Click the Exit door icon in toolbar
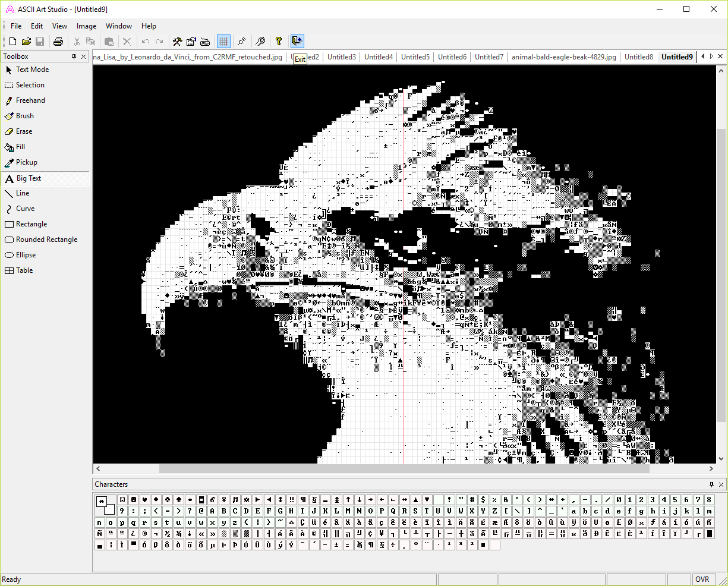 (x=297, y=41)
